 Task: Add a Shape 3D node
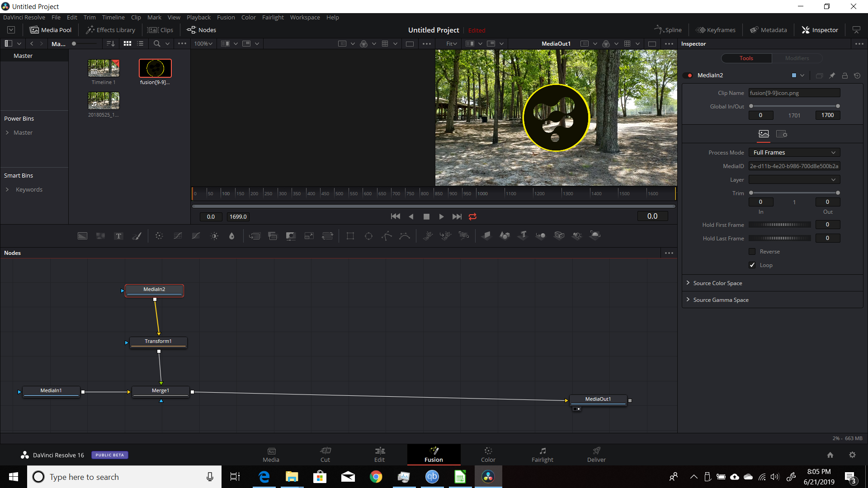pos(505,235)
